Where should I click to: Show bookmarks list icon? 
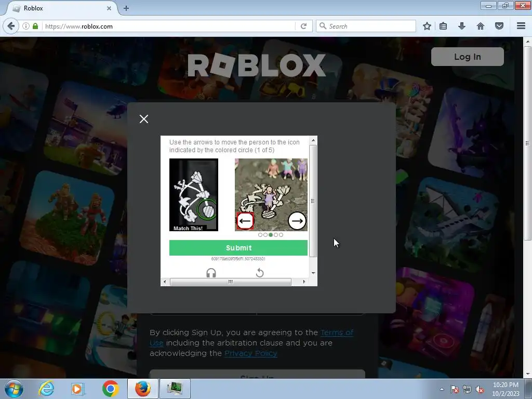point(443,26)
